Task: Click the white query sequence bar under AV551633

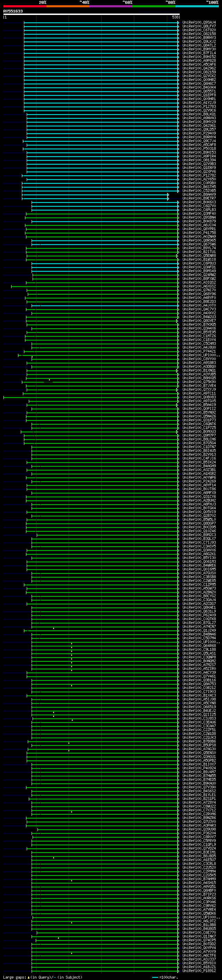Action: [x=92, y=14]
